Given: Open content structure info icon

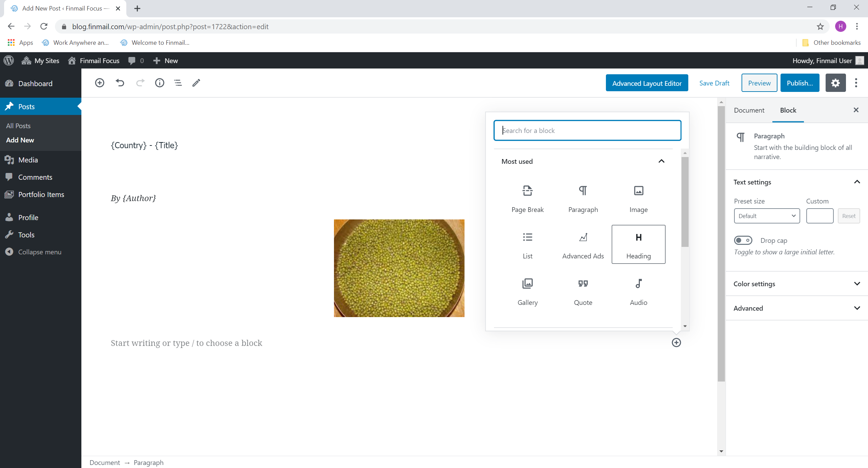Looking at the screenshot, I should tap(160, 83).
